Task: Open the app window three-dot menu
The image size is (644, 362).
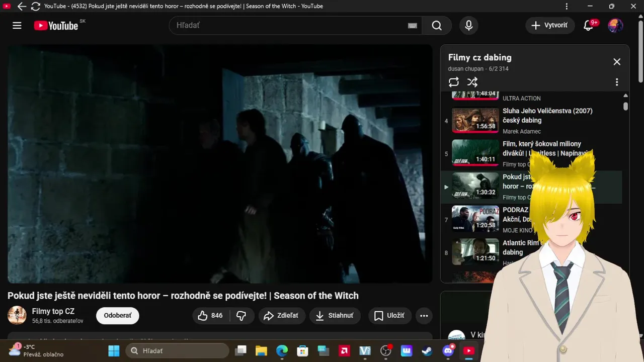Action: tap(567, 7)
